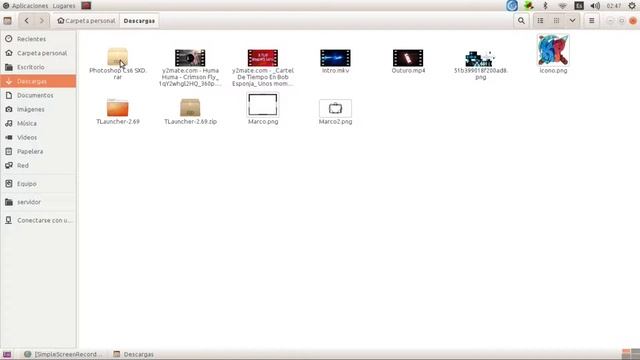The image size is (640, 360).
Task: Click the 02:47 clock
Action: pos(613,6)
